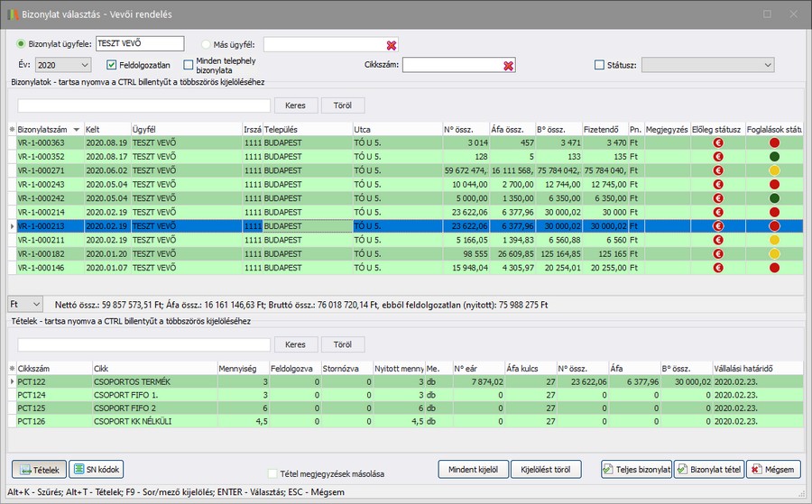Clear the Cikkszám filter with red X
The height and width of the screenshot is (504, 812).
click(x=509, y=65)
